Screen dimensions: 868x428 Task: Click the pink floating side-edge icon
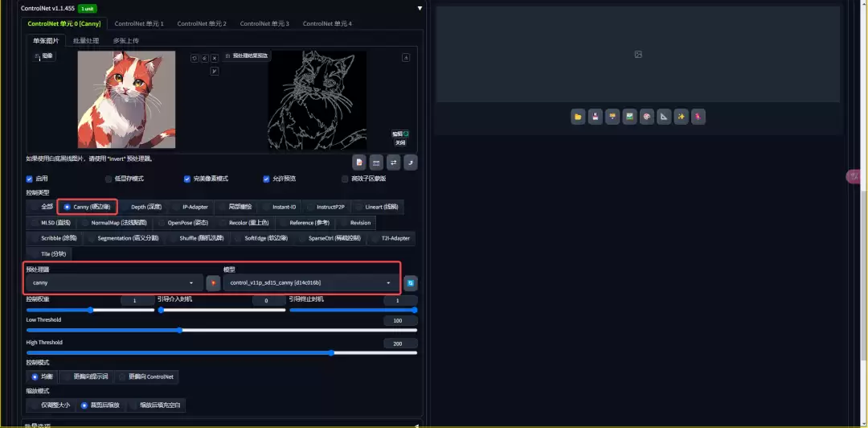pos(854,177)
